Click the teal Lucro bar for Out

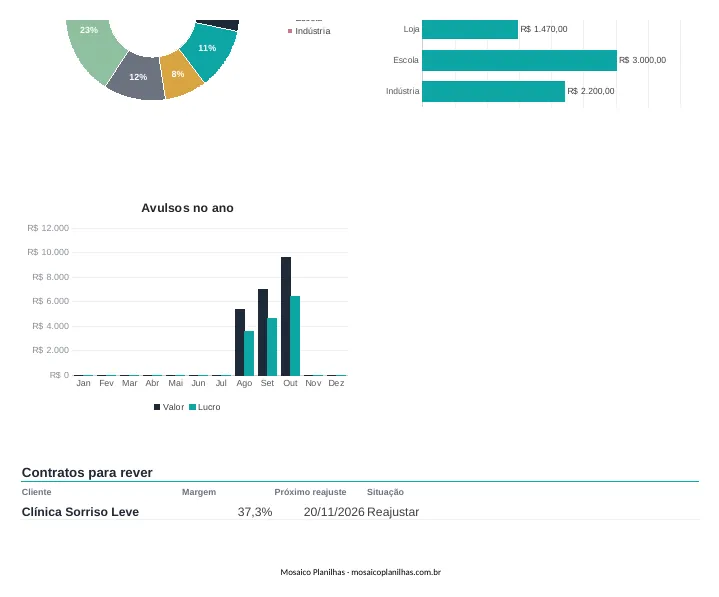(x=295, y=336)
